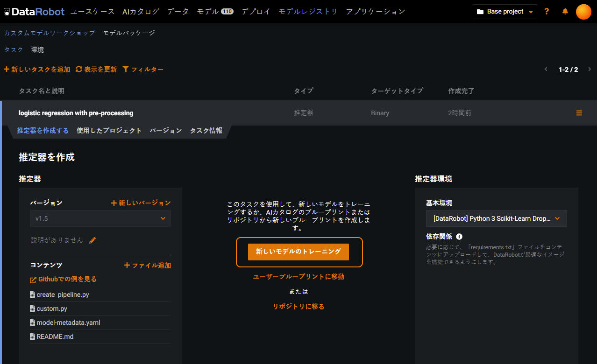Expand the v1.5 version dropdown
The width and height of the screenshot is (597, 364).
coord(100,218)
